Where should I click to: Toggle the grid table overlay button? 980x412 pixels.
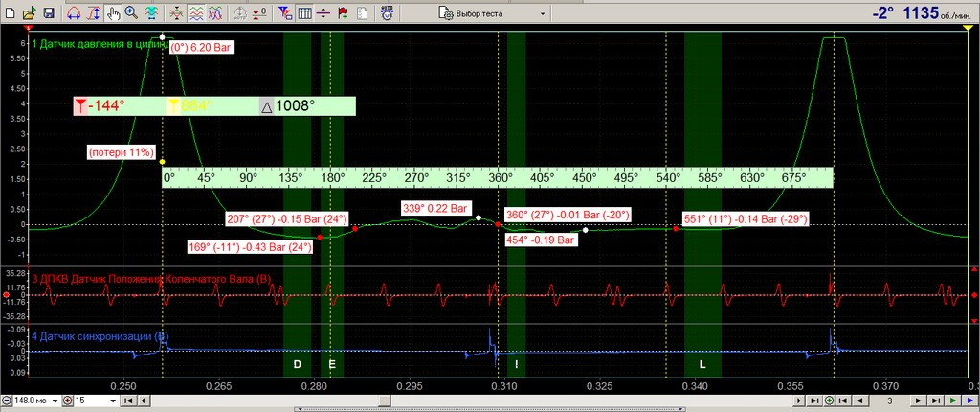click(304, 12)
